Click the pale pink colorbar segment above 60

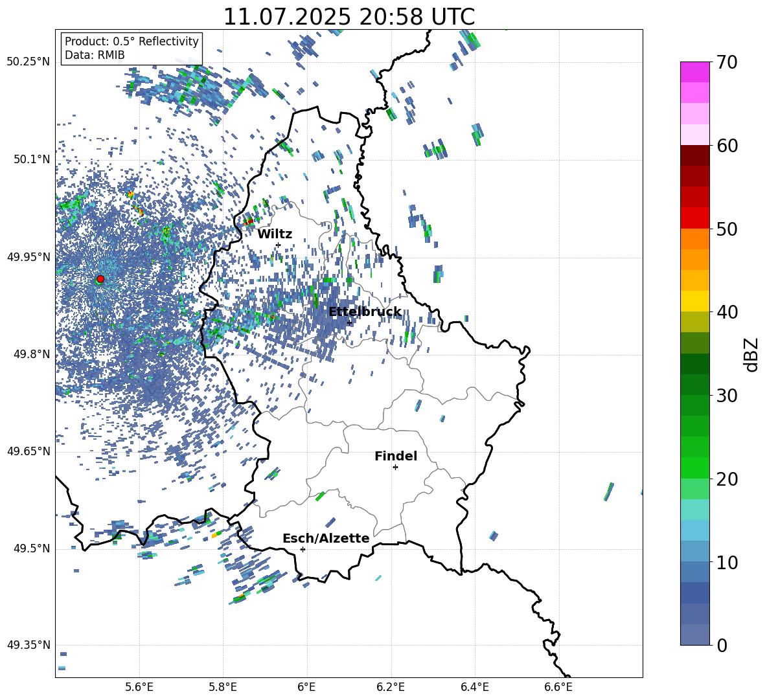[x=694, y=135]
